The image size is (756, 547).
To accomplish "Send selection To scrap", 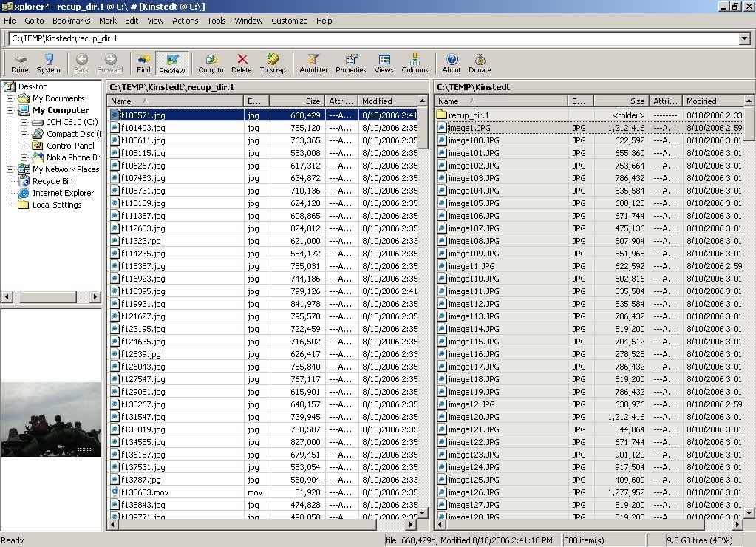I will [x=273, y=63].
